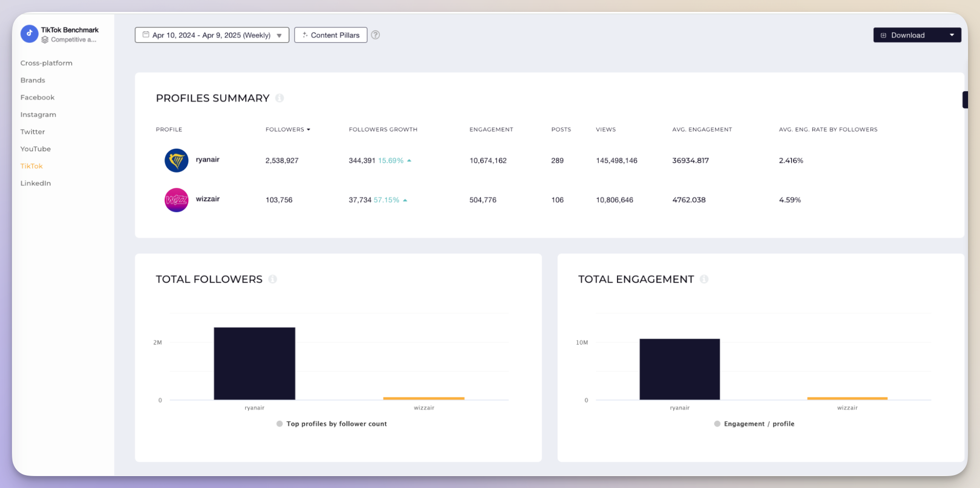Select TikTok in the sidebar
The image size is (980, 488).
click(x=32, y=166)
